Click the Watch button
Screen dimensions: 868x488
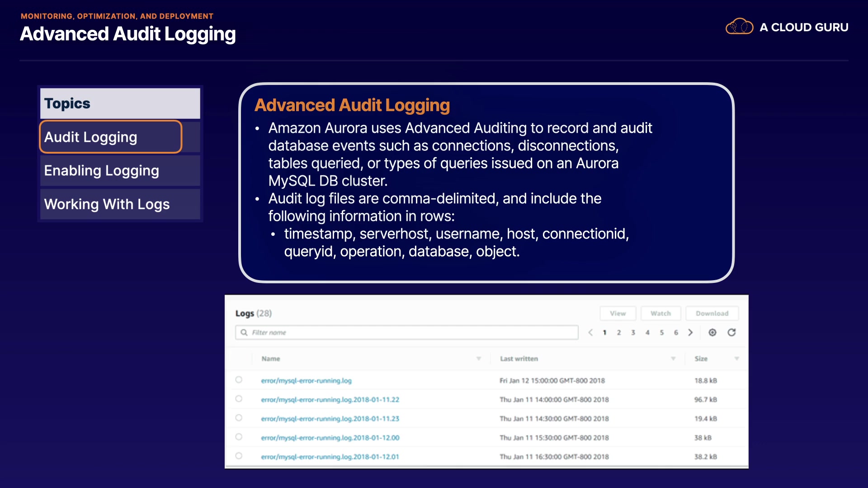(660, 314)
